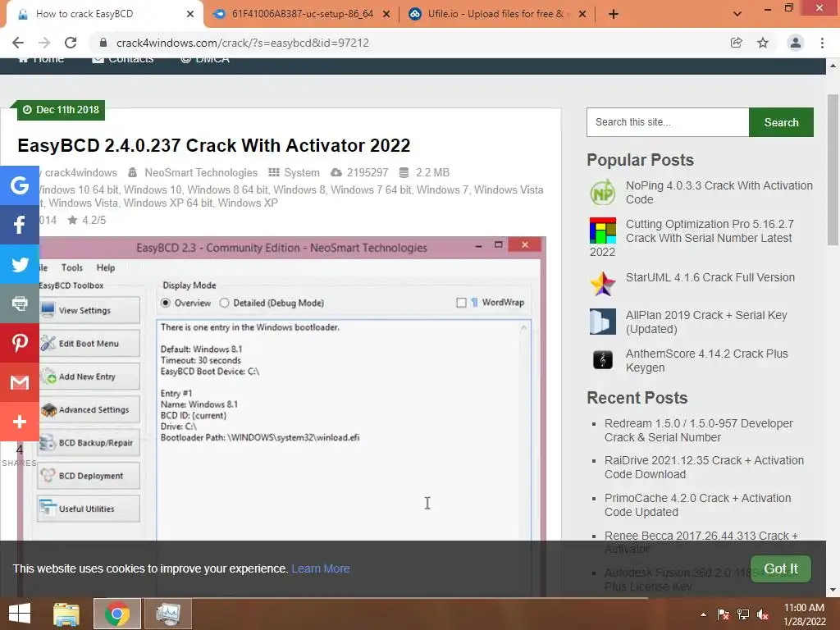Open the DMCA navigation link
The width and height of the screenshot is (840, 630).
click(205, 58)
